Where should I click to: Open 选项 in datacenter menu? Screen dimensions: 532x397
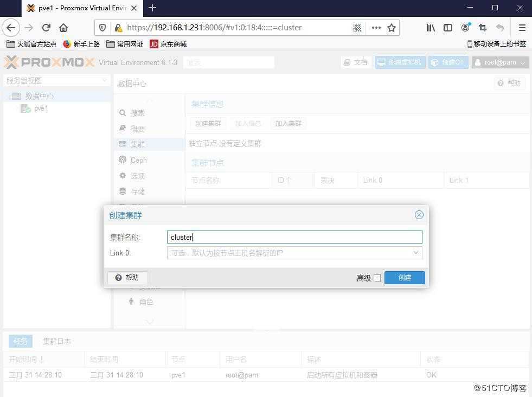(150, 176)
